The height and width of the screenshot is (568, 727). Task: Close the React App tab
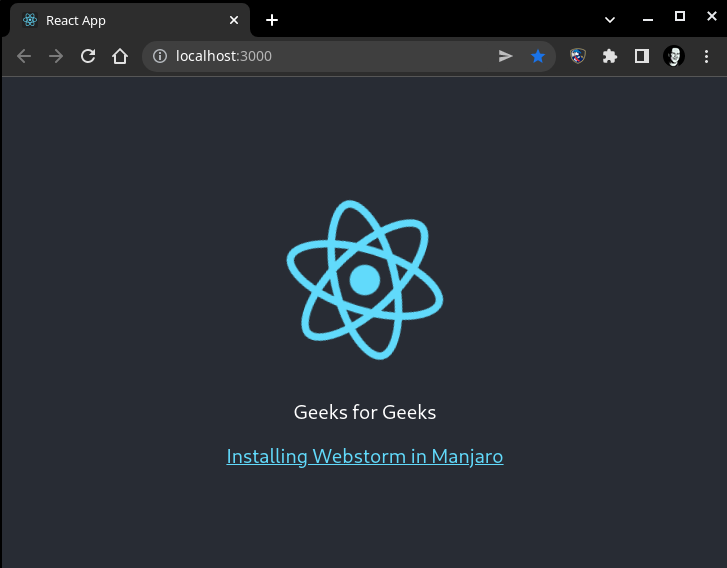pos(234,20)
